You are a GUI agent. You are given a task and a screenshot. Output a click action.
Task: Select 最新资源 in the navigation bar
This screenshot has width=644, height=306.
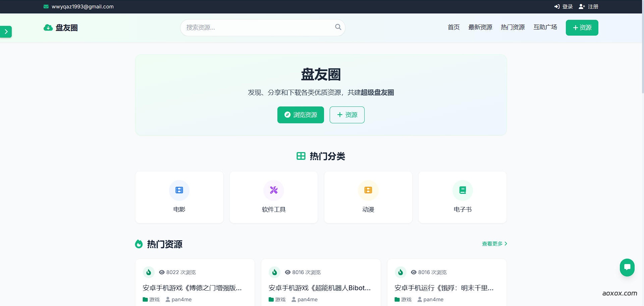[480, 27]
